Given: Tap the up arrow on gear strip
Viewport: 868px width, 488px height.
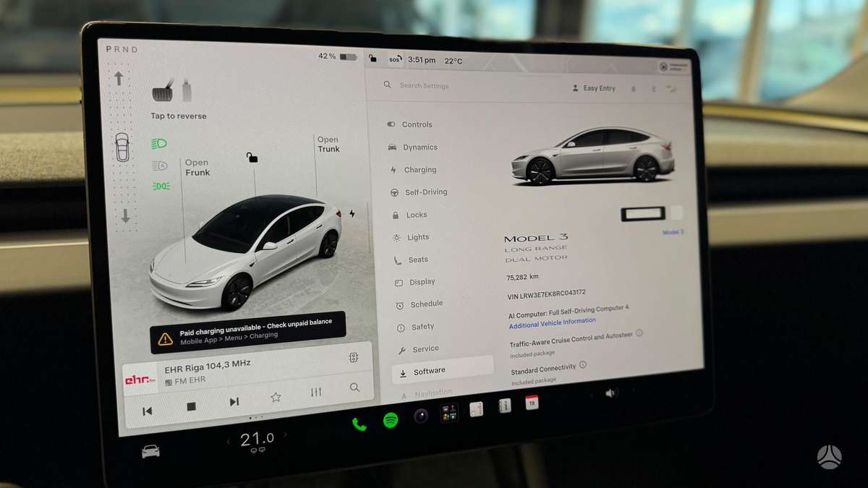Looking at the screenshot, I should point(119,78).
